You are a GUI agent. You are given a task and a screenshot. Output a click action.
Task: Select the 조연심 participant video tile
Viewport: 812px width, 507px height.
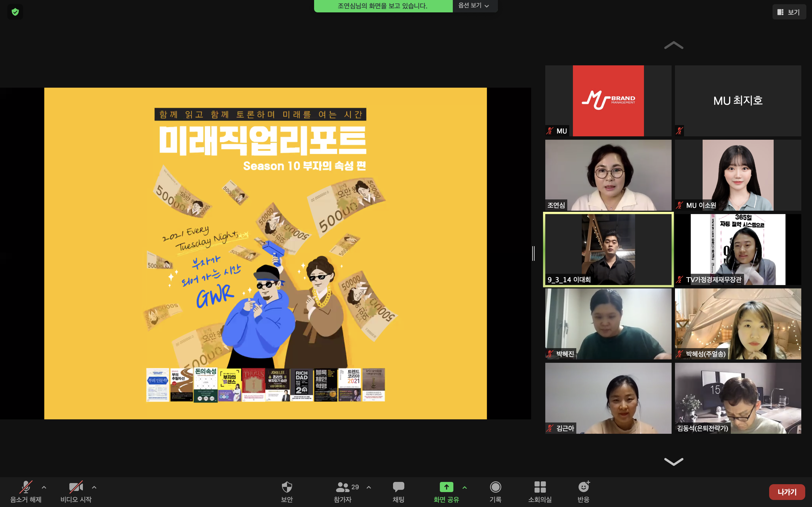coord(608,175)
